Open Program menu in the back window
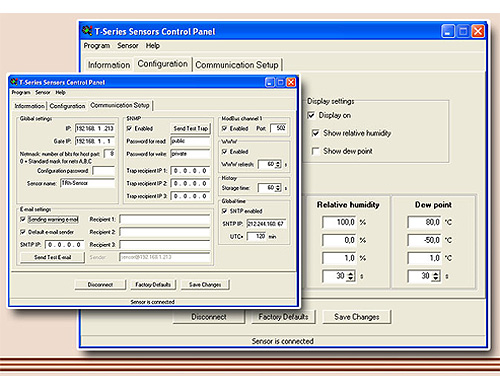 tap(97, 46)
